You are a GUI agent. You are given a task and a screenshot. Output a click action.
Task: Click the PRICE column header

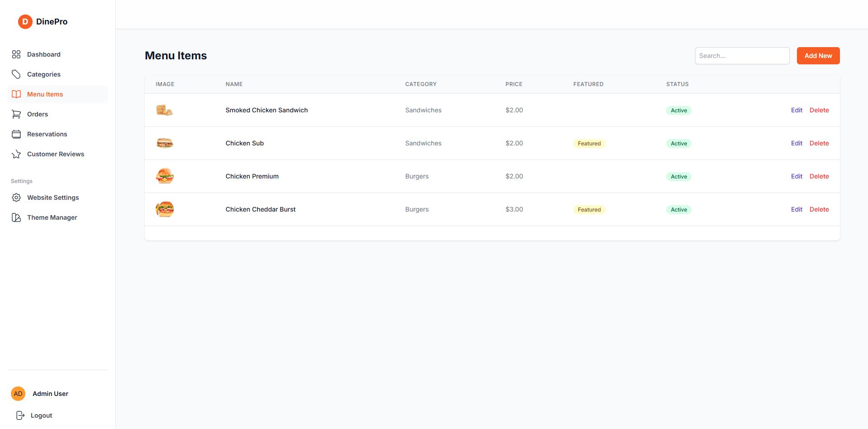point(514,84)
